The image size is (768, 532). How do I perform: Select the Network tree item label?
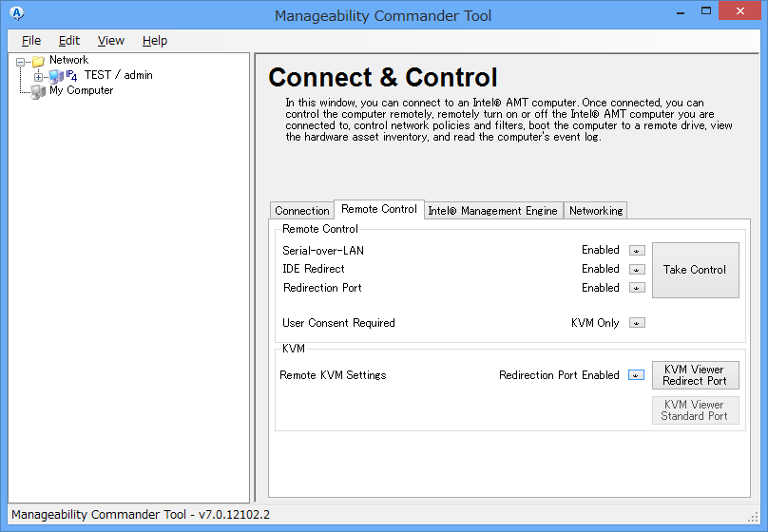click(x=69, y=60)
